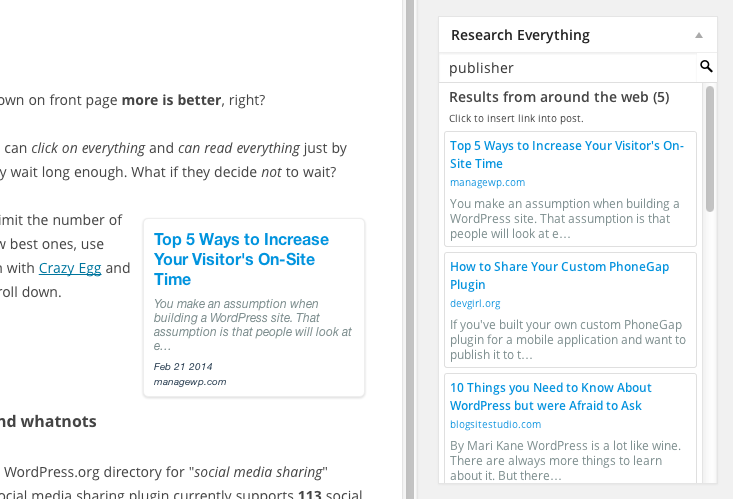This screenshot has width=733, height=499.
Task: Click the Research Everything panel title
Action: click(520, 35)
